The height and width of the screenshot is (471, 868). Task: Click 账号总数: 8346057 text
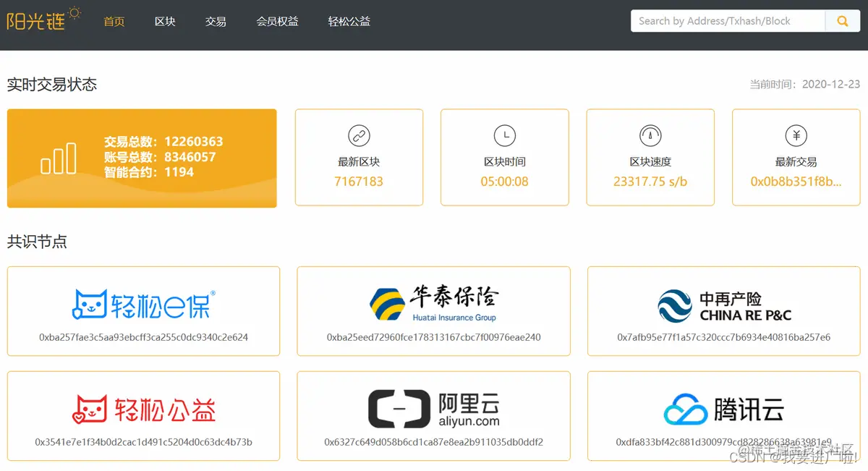(x=160, y=157)
